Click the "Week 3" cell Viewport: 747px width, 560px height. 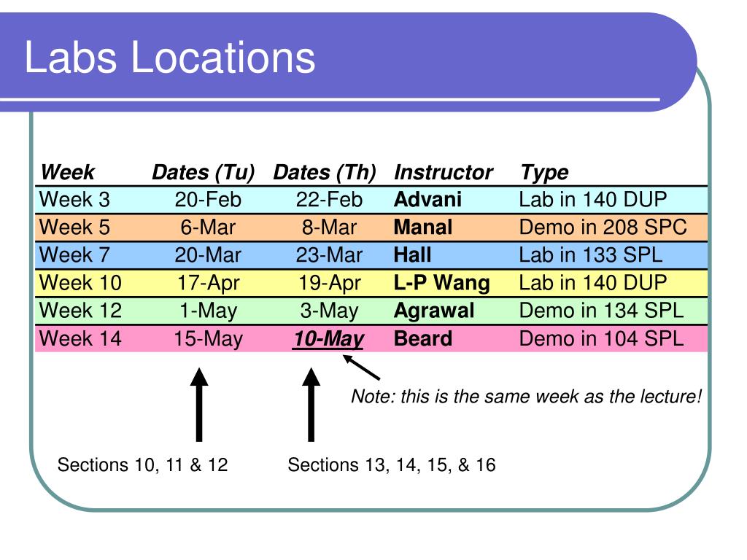[74, 199]
